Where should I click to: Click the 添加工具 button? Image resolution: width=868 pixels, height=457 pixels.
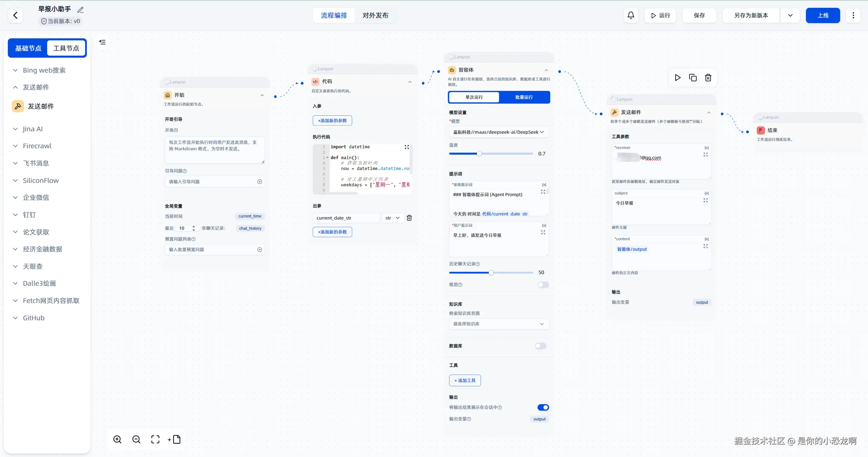(465, 380)
